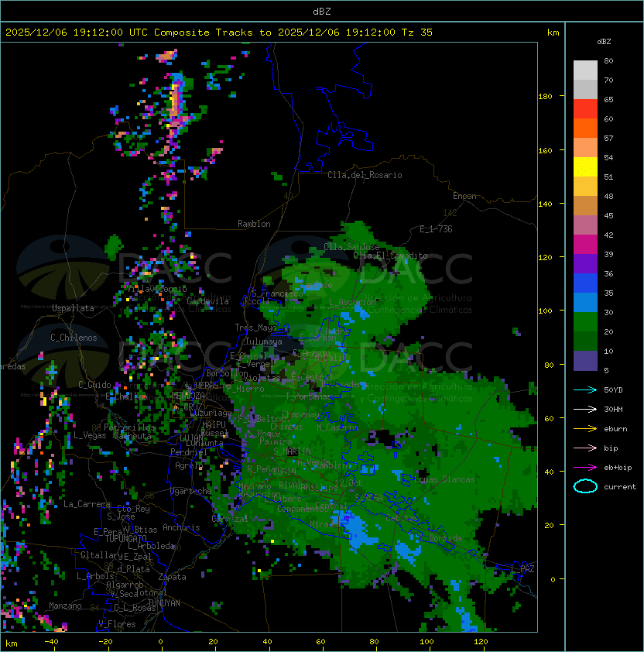Screen dimensions: 644x652
Task: Select the magenta swatch between 42 and 39
Action: tap(585, 245)
